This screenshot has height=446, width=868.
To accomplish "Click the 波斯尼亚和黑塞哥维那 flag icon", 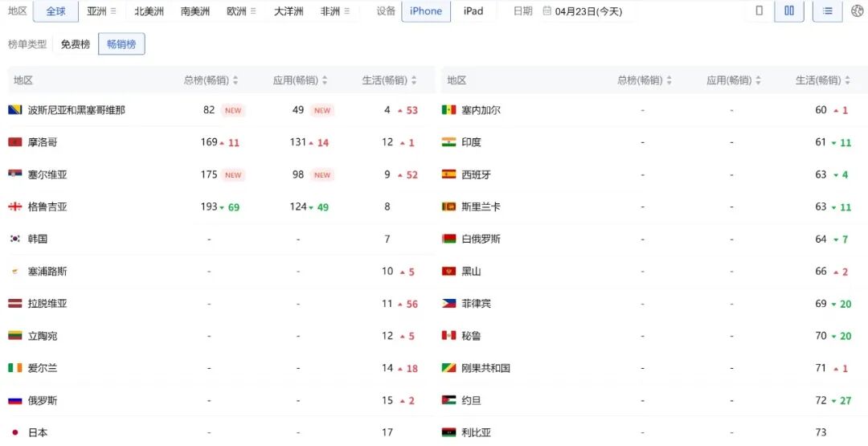I will 15,109.
